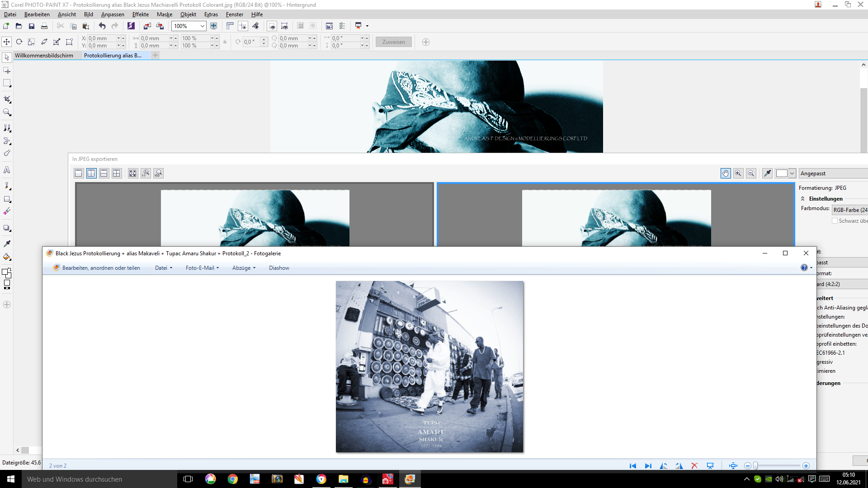Open the matte color swatch dropdown arrow
This screenshot has width=868, height=488.
(x=792, y=174)
